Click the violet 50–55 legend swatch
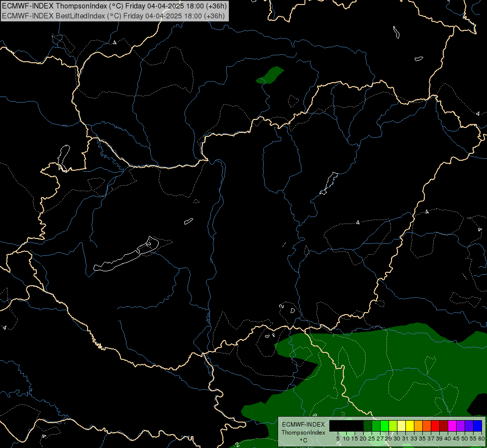This screenshot has width=487, height=448. pyautogui.click(x=469, y=426)
